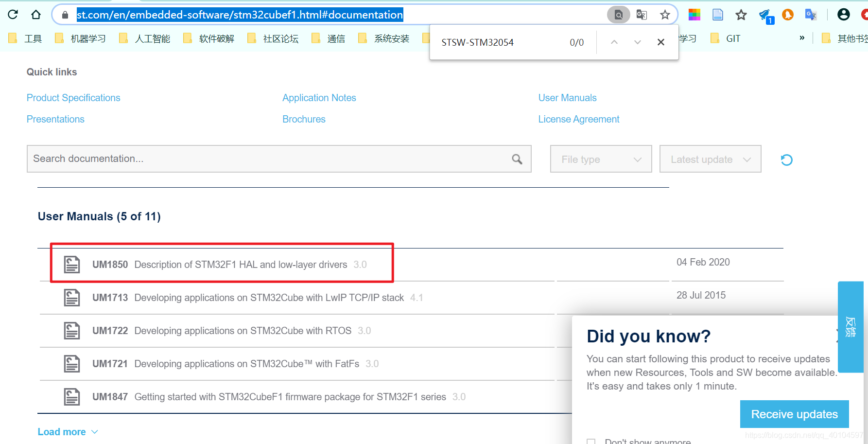The image size is (868, 444).
Task: Open the 机器学习 bookmark folder
Action: [80, 38]
